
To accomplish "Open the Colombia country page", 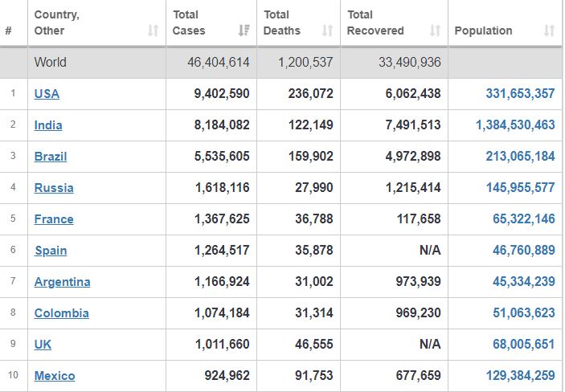I will pyautogui.click(x=61, y=313).
